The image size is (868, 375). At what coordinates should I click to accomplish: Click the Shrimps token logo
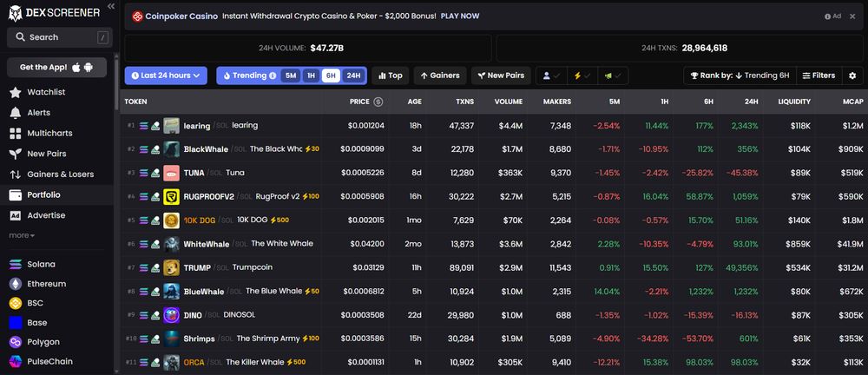(172, 339)
